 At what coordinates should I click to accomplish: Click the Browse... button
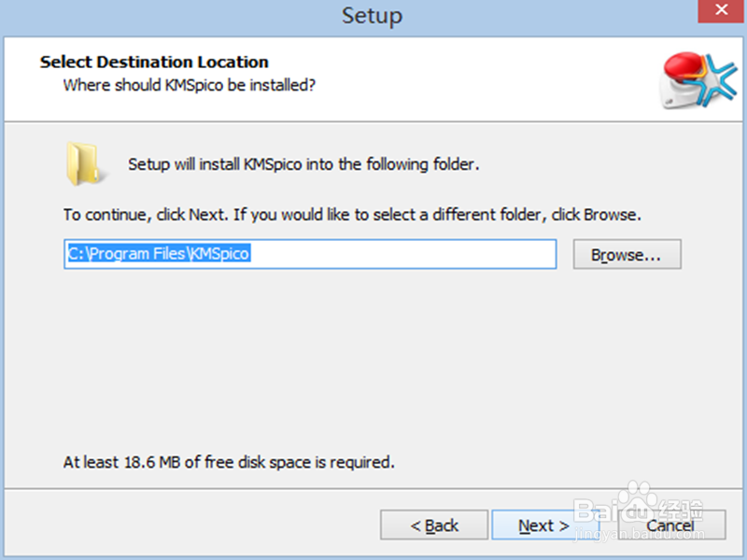click(626, 255)
